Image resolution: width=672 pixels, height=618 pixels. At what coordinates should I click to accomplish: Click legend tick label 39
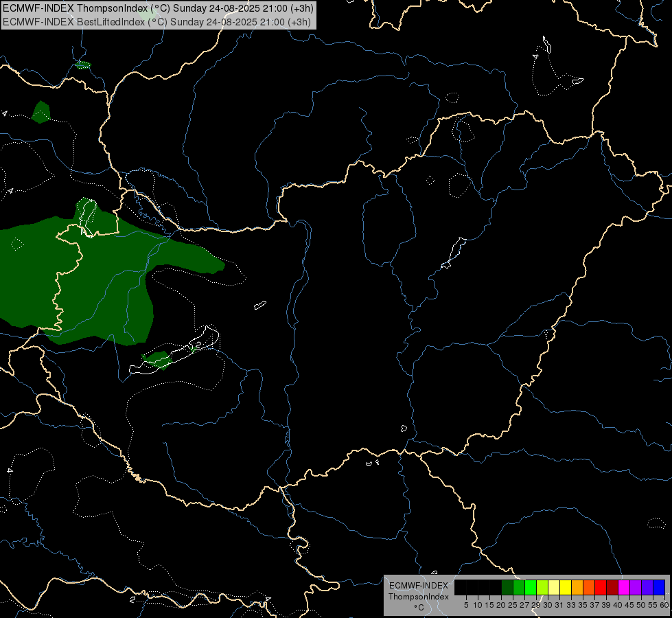click(606, 605)
